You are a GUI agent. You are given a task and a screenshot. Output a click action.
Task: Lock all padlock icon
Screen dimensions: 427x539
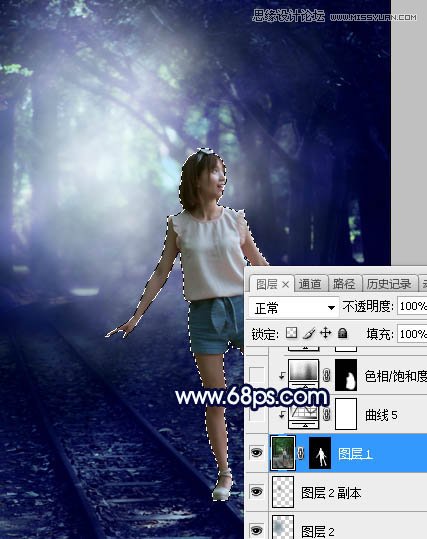[x=342, y=333]
